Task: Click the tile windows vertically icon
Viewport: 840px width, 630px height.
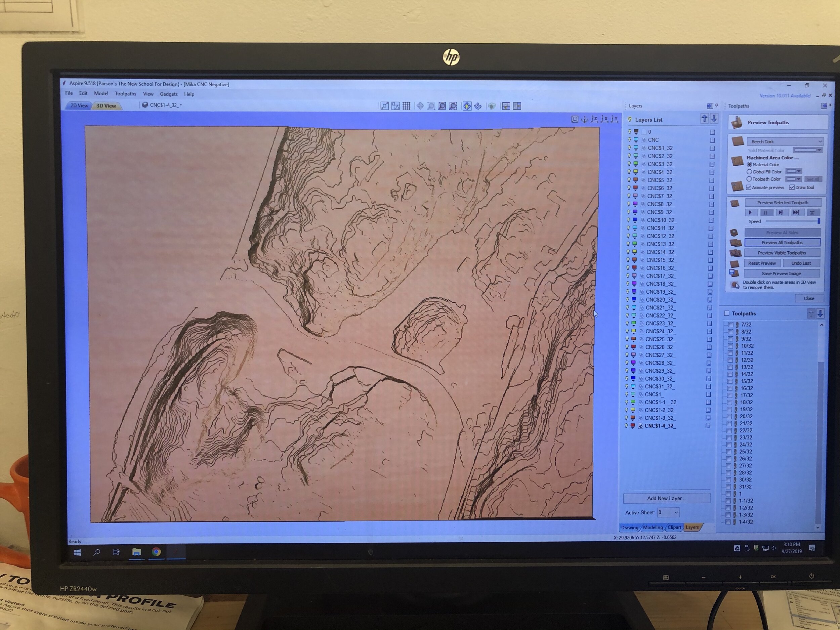Action: 517,106
